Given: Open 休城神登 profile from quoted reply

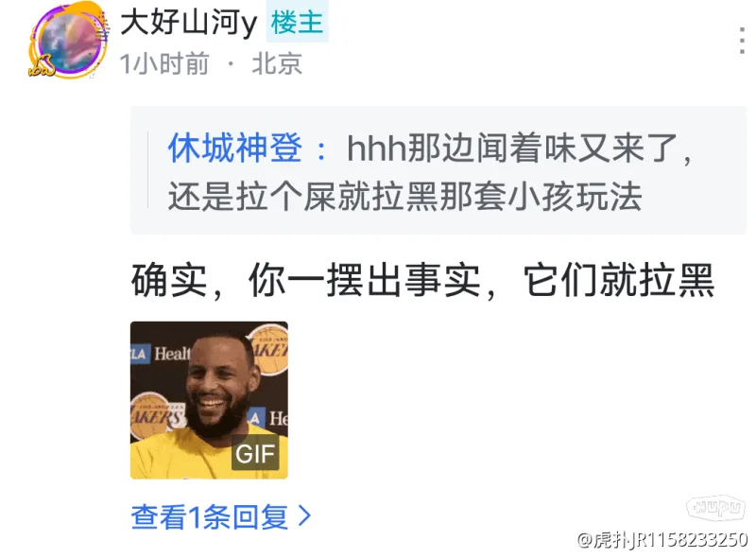Looking at the screenshot, I should (x=235, y=148).
